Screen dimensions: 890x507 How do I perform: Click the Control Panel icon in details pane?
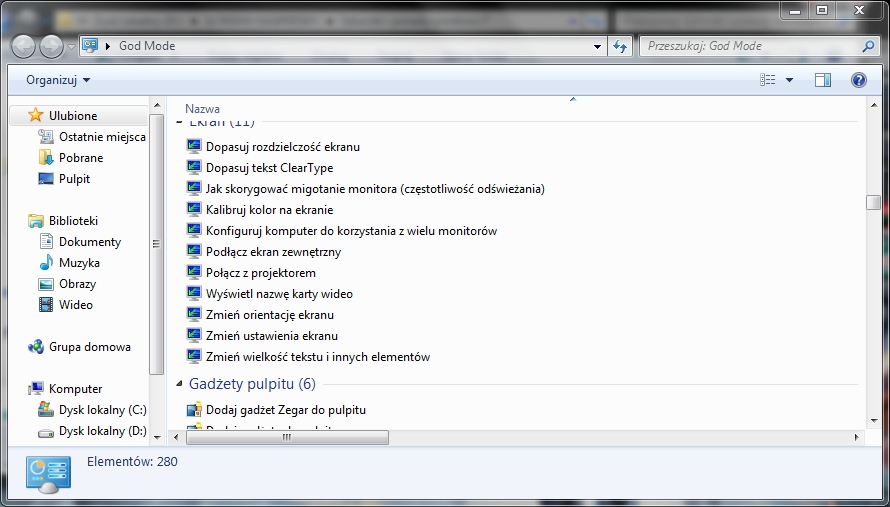[x=48, y=475]
